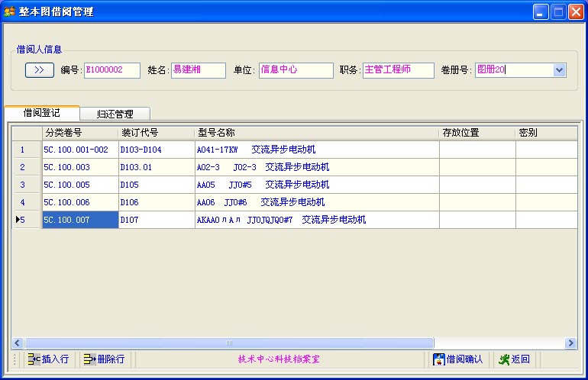
Task: Click the 借阅确认 confirm borrowing icon button
Action: coord(458,359)
